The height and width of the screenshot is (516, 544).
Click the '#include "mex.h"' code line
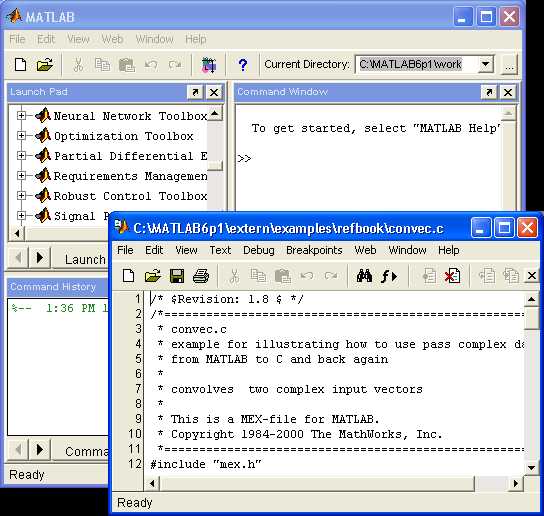[206, 464]
